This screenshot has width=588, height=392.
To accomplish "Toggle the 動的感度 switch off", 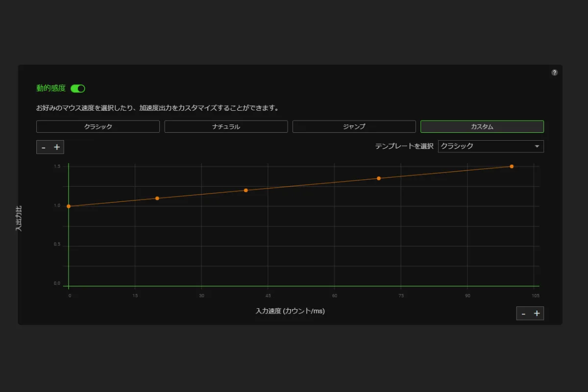I will [78, 89].
